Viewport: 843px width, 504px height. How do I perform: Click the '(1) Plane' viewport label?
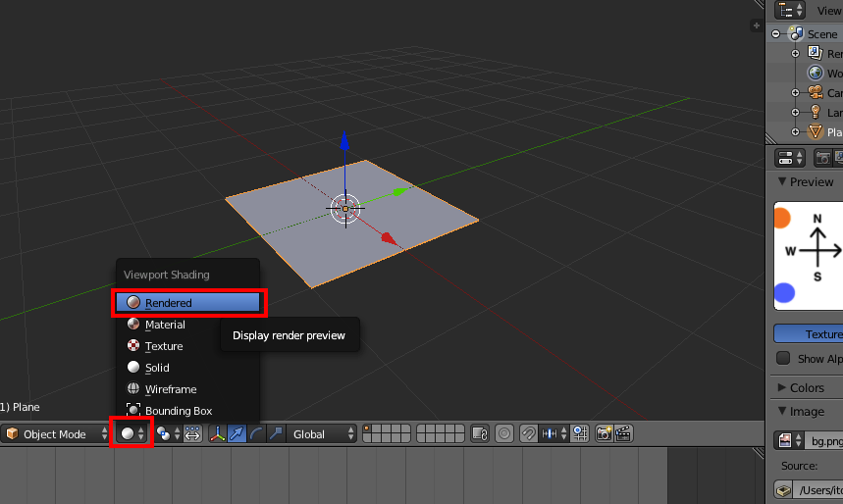pyautogui.click(x=20, y=407)
